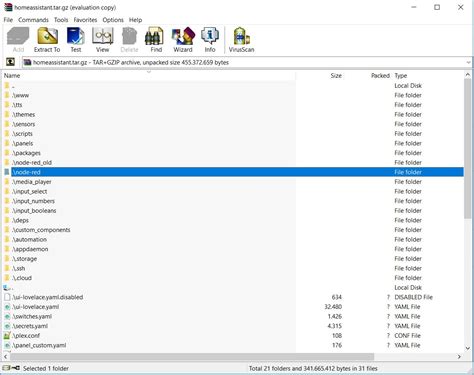Click the Delete toolbar icon

(x=129, y=40)
